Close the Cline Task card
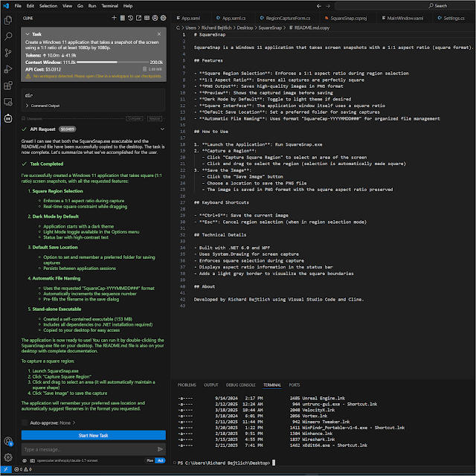This screenshot has width=476, height=476. point(159,34)
